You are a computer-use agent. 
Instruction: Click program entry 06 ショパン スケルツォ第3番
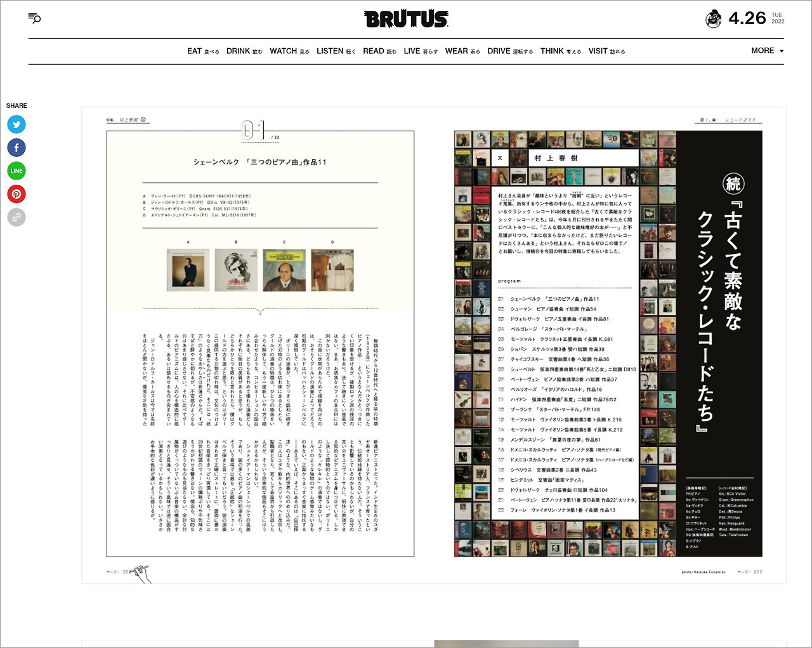pos(551,349)
